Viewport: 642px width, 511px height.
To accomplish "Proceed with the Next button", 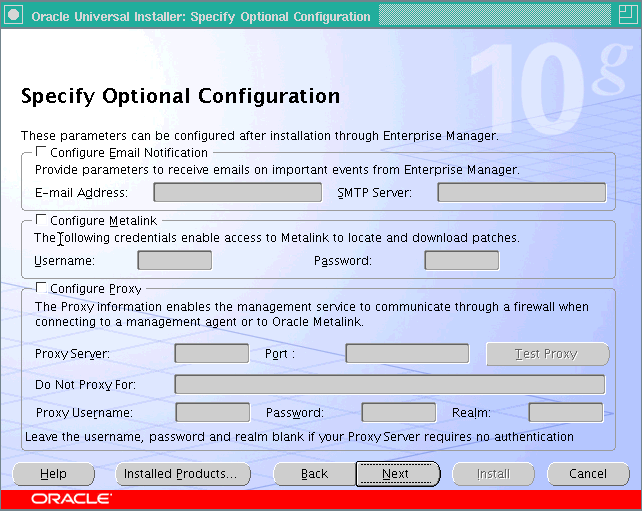I will (x=397, y=474).
